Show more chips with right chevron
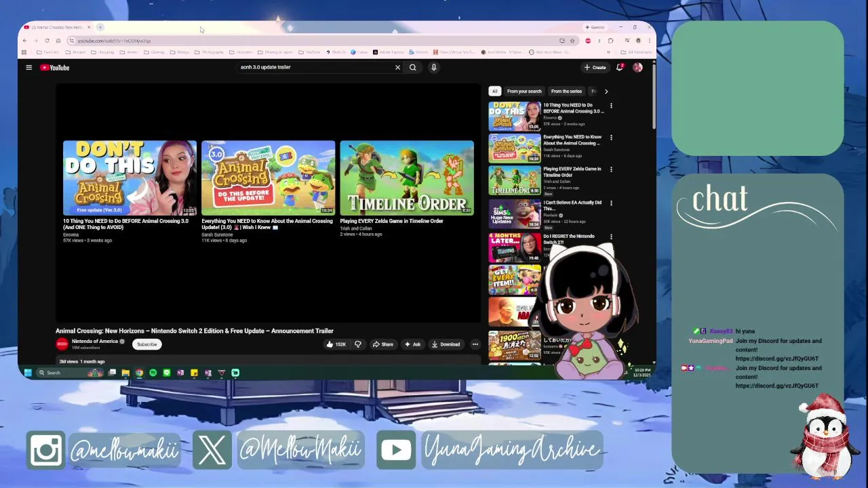 click(606, 91)
